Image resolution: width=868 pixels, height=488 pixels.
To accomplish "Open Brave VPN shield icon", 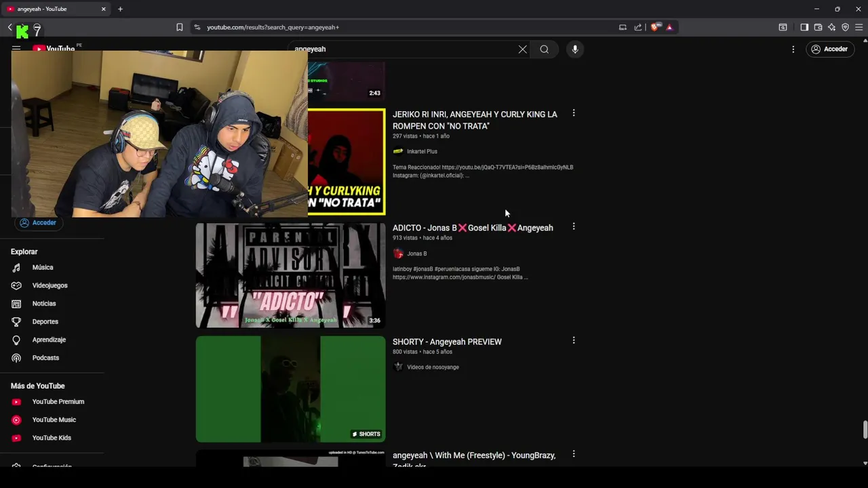I will pyautogui.click(x=845, y=27).
